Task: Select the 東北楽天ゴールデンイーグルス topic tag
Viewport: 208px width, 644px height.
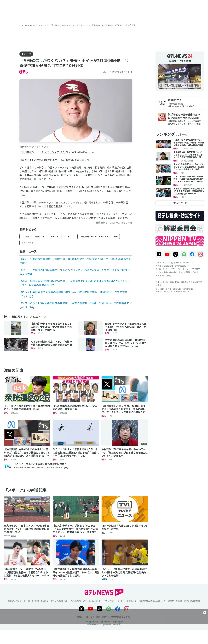Action: coord(94,236)
